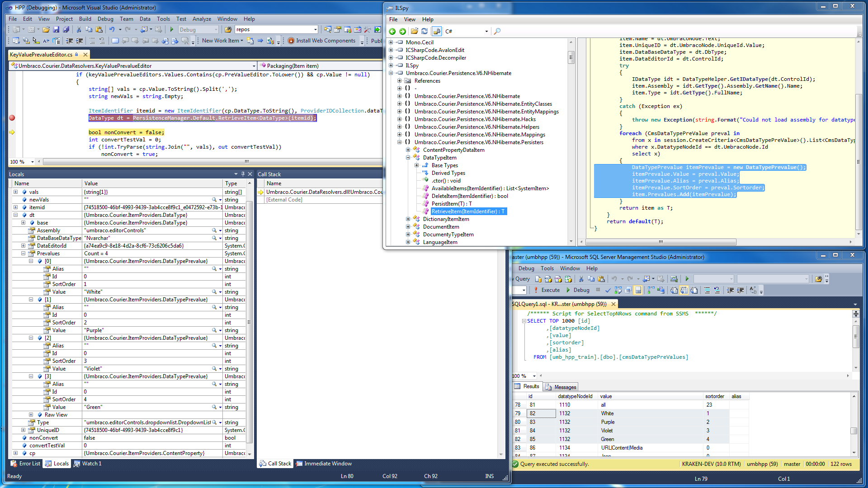Toggle Show internal types button in ILSpy

(x=437, y=32)
